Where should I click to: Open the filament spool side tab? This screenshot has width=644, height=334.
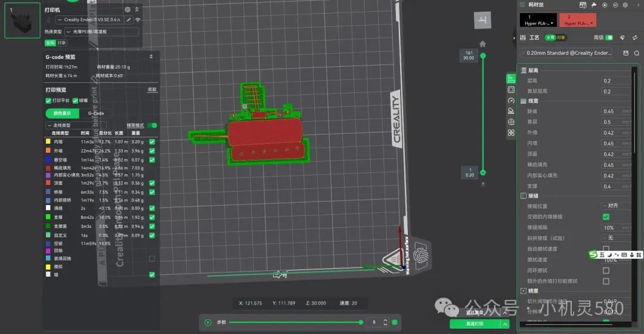tap(511, 122)
